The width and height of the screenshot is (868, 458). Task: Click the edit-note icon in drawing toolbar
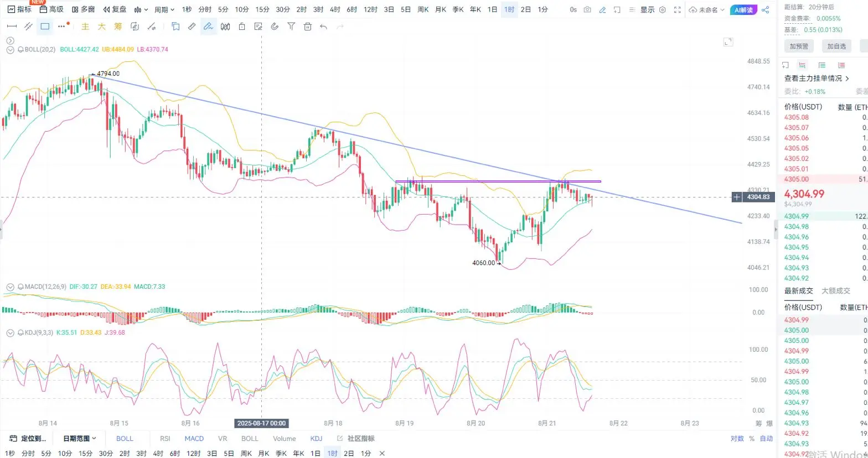point(258,26)
